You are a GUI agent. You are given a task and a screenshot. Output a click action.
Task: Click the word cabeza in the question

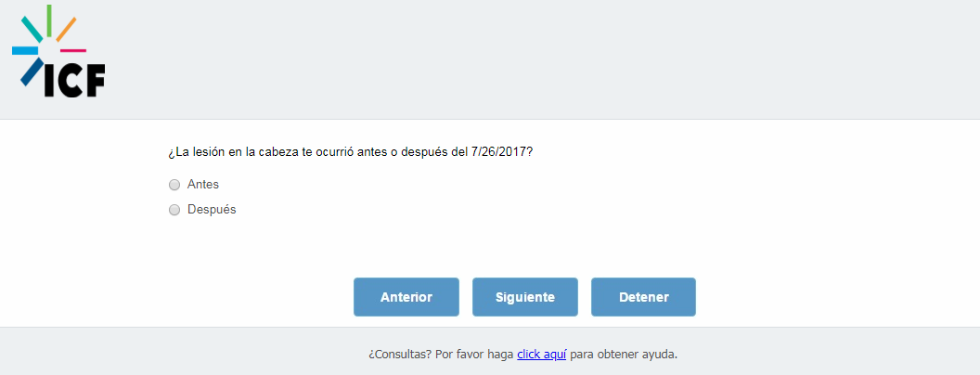(x=278, y=152)
